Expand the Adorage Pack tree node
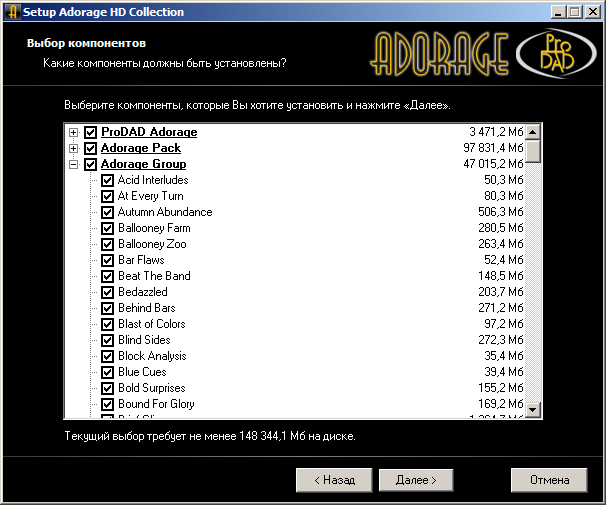Viewport: 606px width, 505px height. 73,148
